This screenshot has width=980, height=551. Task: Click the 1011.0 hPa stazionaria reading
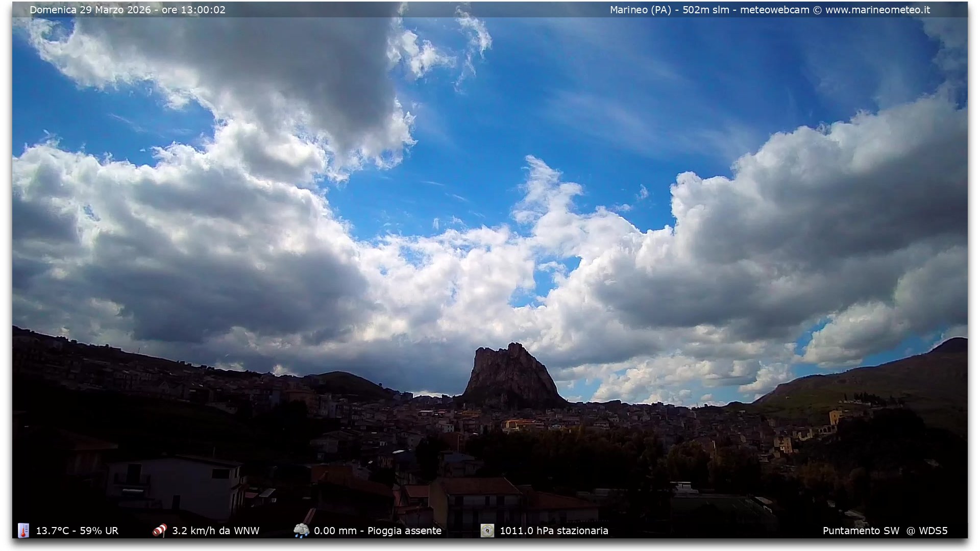(554, 531)
